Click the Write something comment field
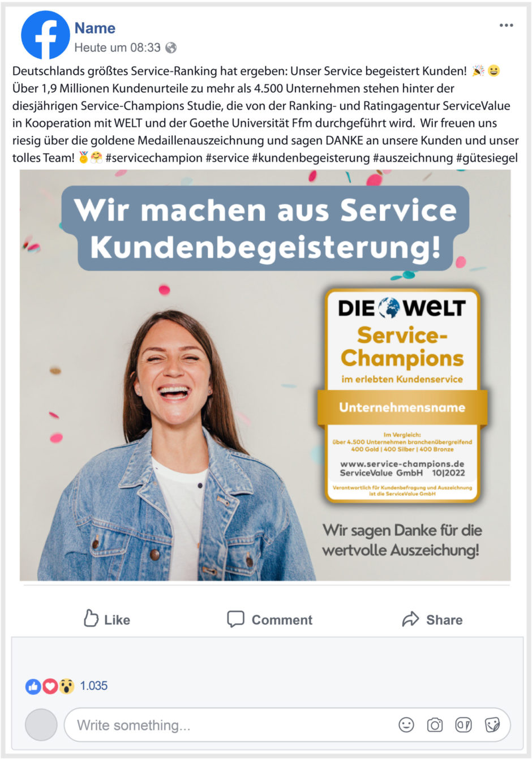Image resolution: width=532 pixels, height=760 pixels. (287, 725)
